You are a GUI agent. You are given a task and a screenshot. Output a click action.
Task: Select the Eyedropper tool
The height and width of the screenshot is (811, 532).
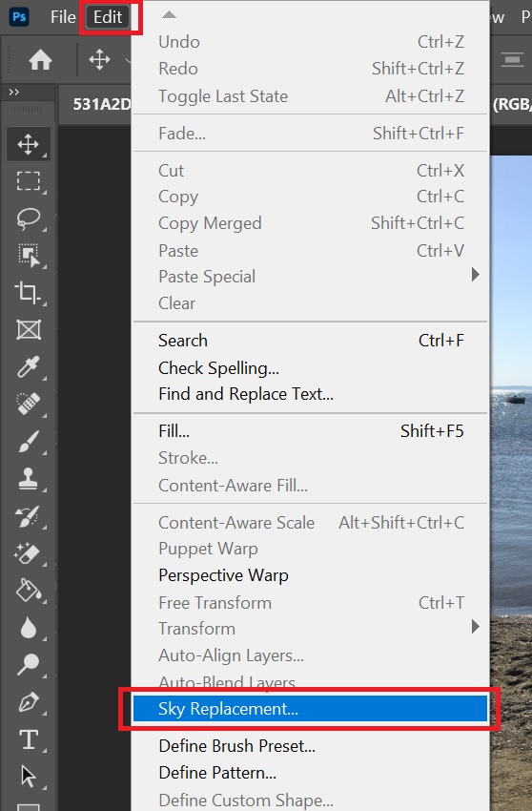pos(28,367)
